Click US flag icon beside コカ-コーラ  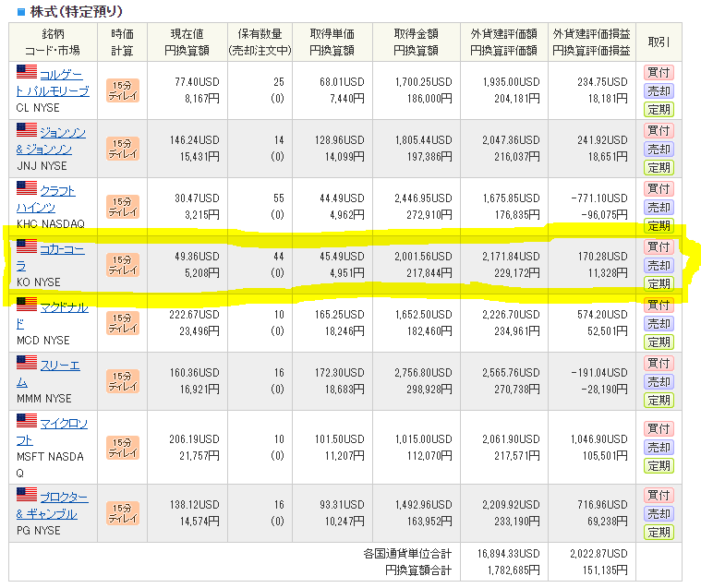pyautogui.click(x=27, y=246)
